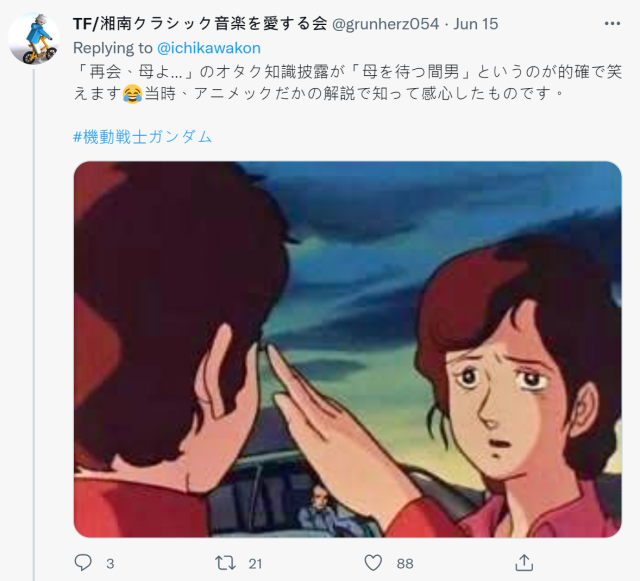Click the cyclist profile avatar
The width and height of the screenshot is (640, 581).
click(33, 38)
